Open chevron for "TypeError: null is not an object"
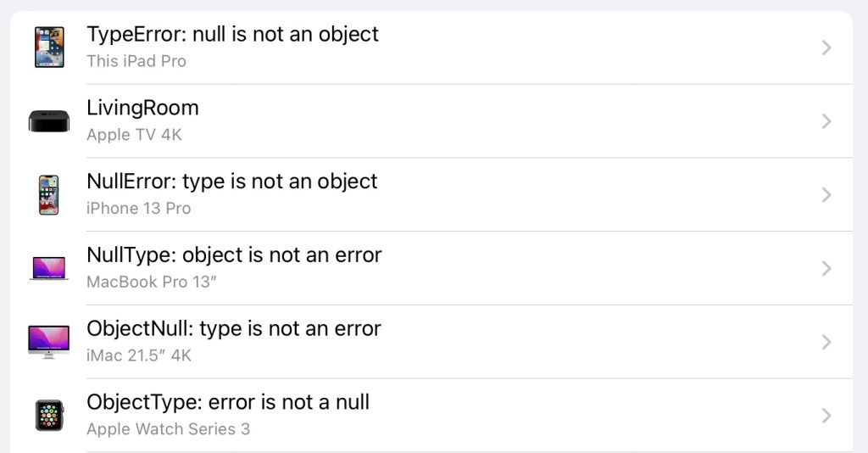The width and height of the screenshot is (868, 453). click(x=826, y=48)
